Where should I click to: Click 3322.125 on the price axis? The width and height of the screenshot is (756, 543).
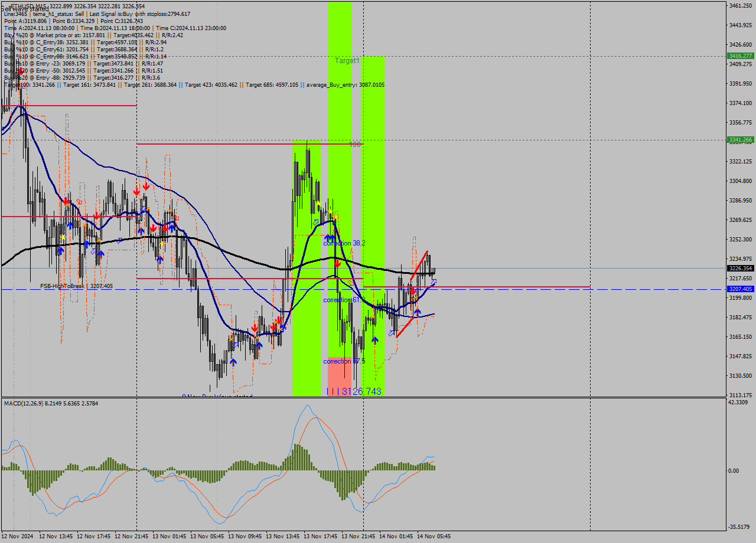[x=740, y=161]
